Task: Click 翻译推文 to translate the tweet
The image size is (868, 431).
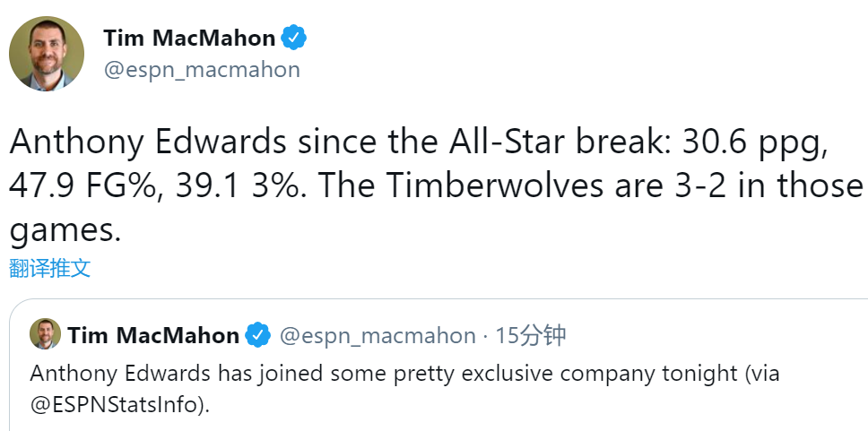Action: [50, 268]
